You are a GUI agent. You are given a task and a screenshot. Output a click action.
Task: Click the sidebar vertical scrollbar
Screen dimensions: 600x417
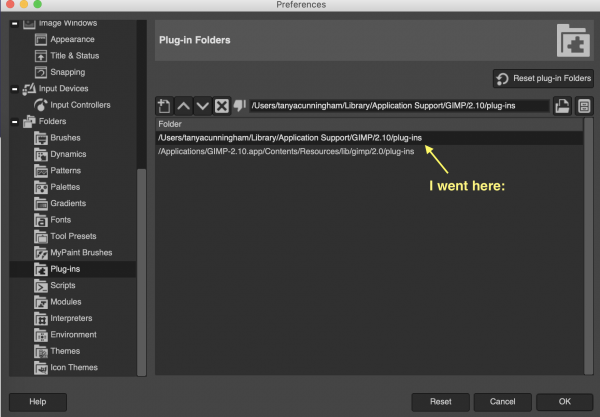[142, 272]
